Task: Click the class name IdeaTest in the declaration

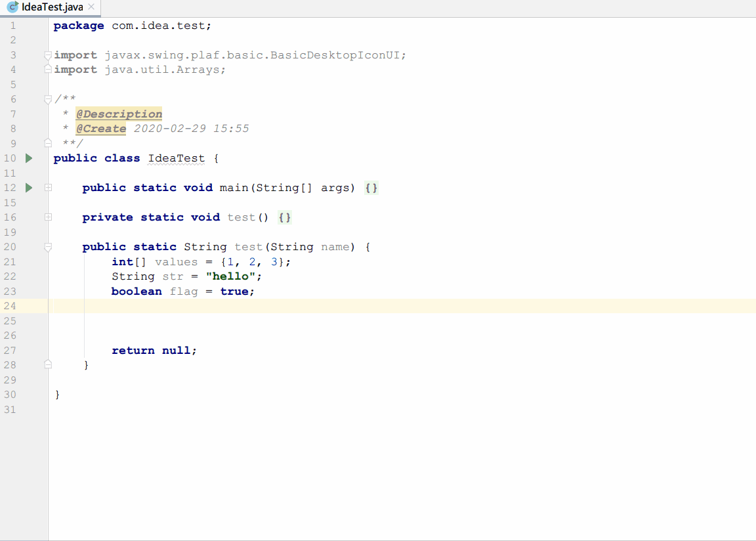Action: click(176, 158)
